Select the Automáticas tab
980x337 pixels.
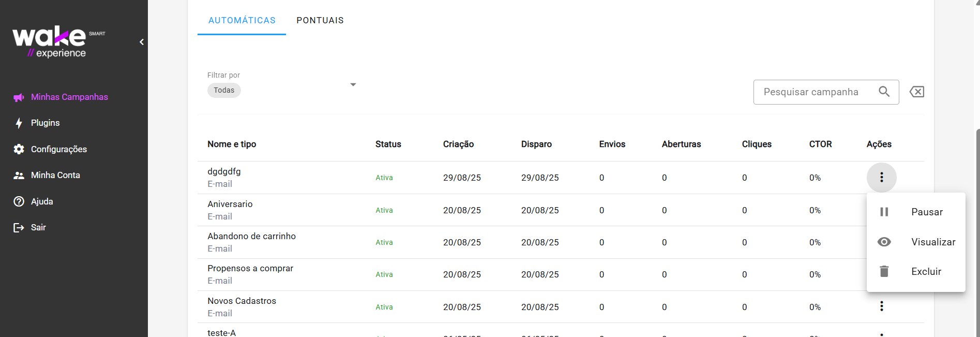click(x=242, y=21)
